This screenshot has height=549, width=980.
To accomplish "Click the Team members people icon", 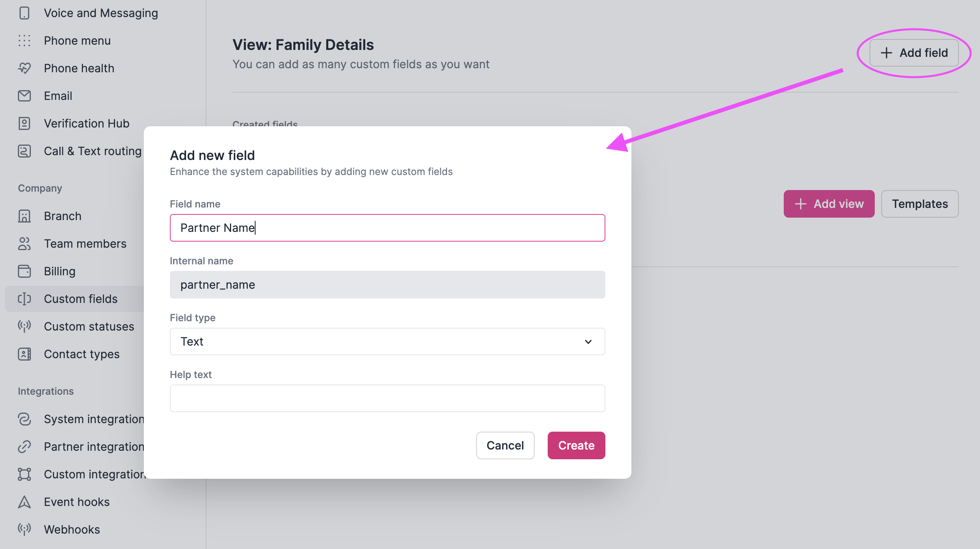I will [x=24, y=244].
